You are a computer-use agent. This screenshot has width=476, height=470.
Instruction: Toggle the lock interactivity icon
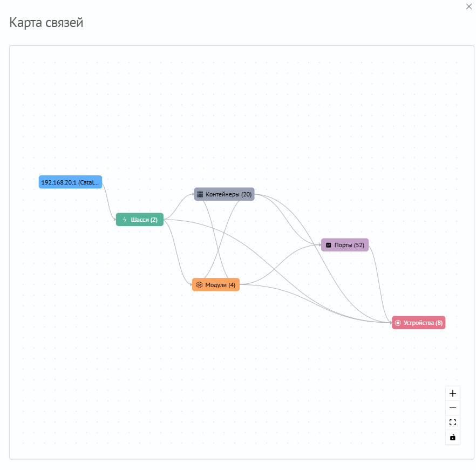(452, 437)
